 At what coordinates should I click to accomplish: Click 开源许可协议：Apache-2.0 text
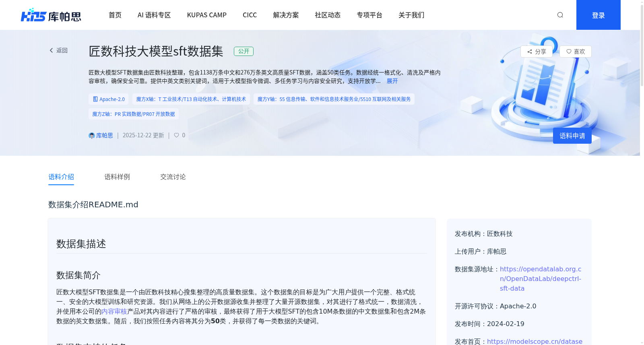point(495,306)
